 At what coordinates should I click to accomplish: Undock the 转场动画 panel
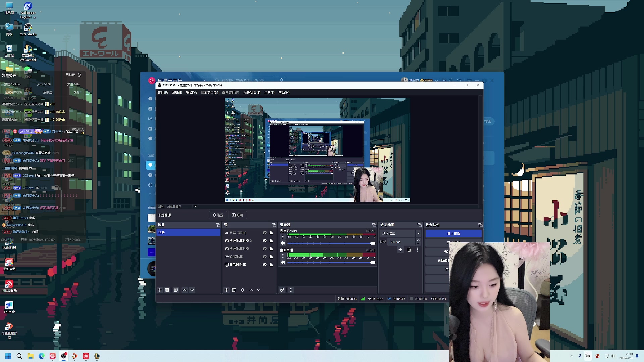[x=419, y=225]
